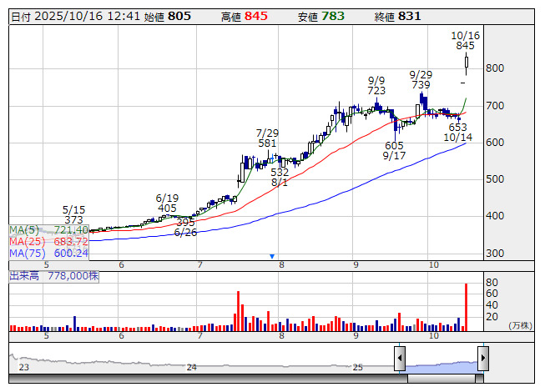Click the 9/29 739 high annotation
The width and height of the screenshot is (545, 392).
pos(421,79)
